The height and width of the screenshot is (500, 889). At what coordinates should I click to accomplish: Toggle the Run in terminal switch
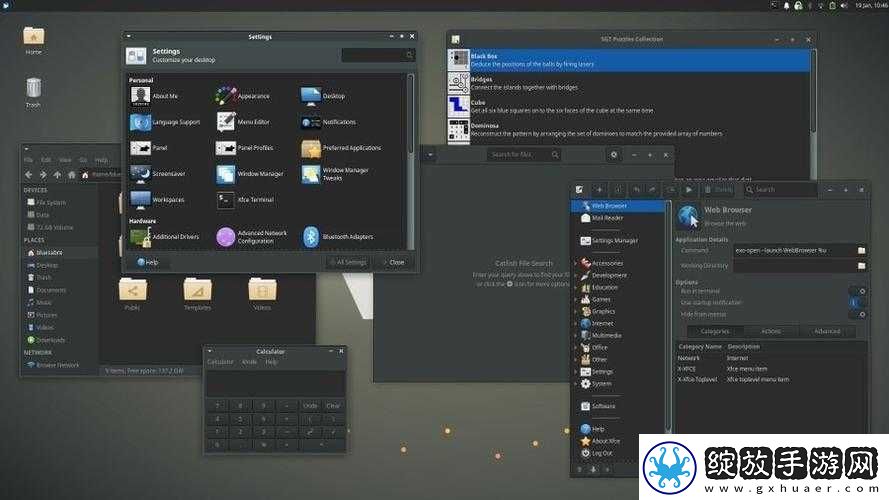(857, 291)
